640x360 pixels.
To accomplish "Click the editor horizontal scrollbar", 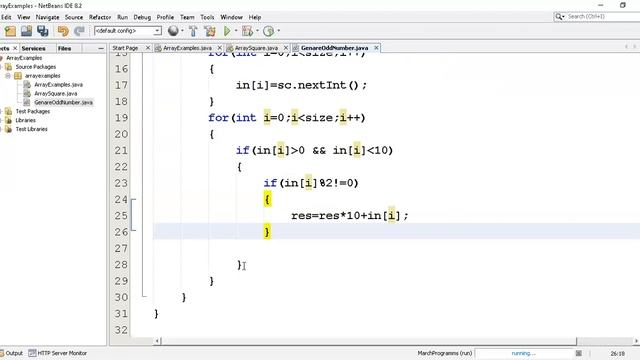I will point(369,341).
